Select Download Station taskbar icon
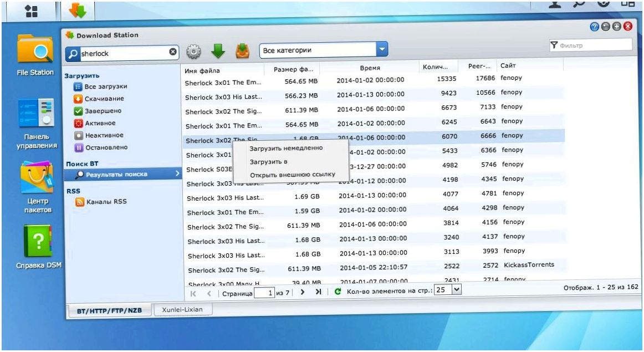Image resolution: width=644 pixels, height=352 pixels. 78,11
